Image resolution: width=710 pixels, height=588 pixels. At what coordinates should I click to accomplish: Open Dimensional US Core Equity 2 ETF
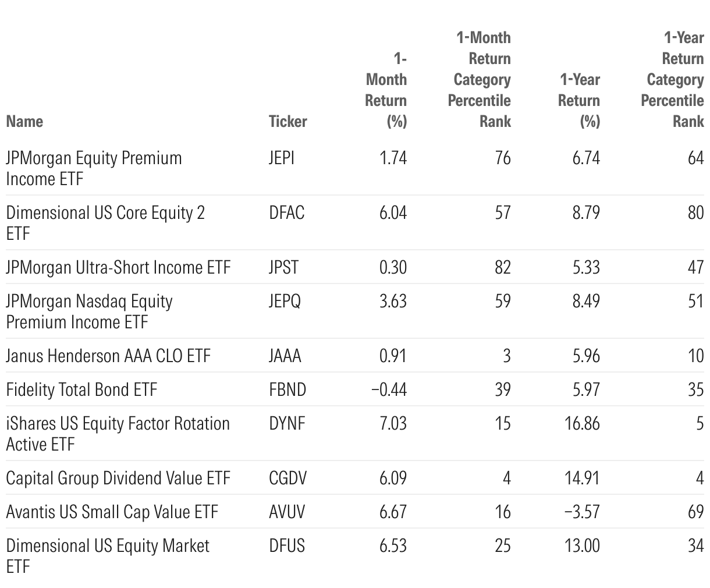[x=105, y=223]
